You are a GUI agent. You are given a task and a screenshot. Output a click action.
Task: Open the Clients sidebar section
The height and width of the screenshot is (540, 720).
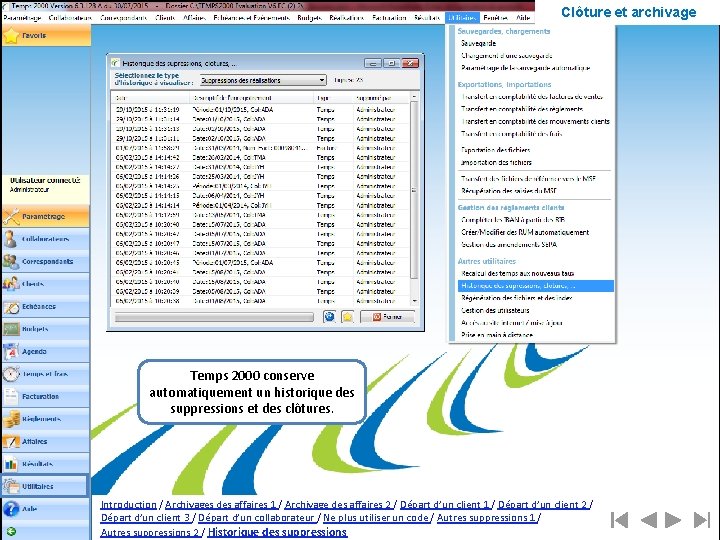coord(45,284)
